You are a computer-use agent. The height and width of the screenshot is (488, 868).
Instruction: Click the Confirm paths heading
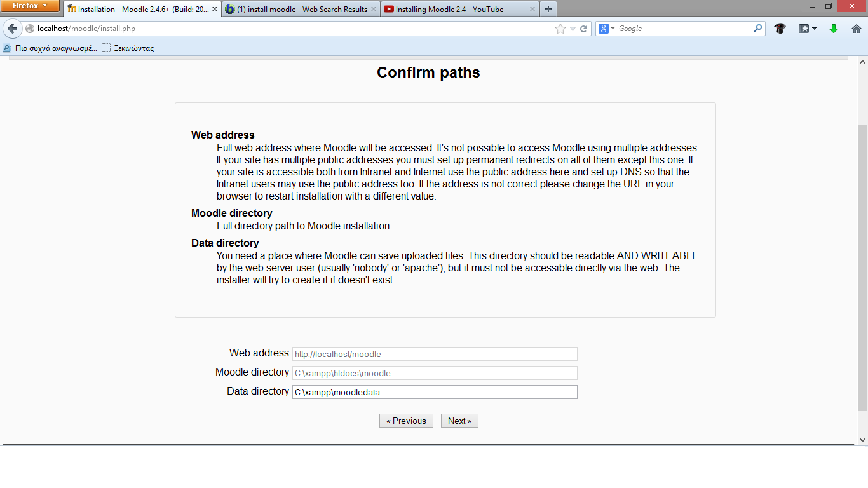tap(428, 72)
